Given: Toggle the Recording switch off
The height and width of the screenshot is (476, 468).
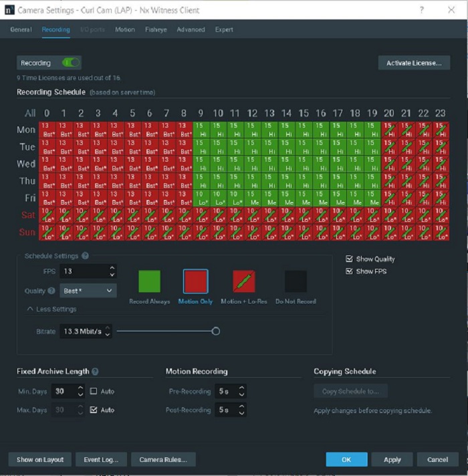Looking at the screenshot, I should click(70, 63).
